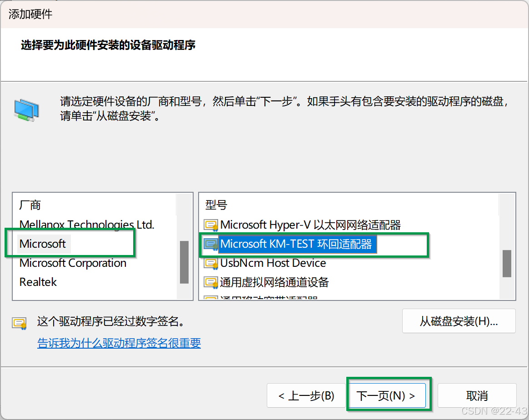Click the KM-TEST loopback adapter icon

(x=211, y=244)
